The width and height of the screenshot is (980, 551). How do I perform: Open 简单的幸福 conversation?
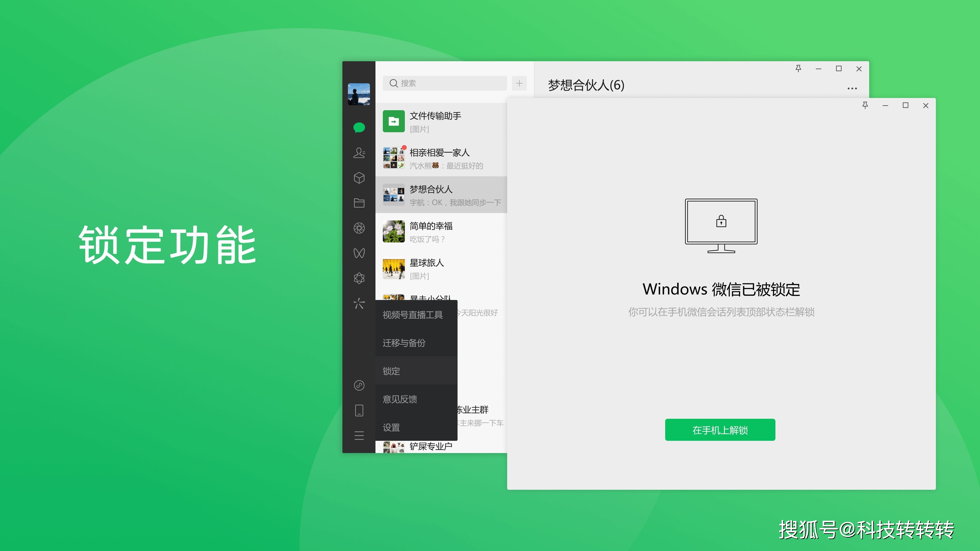[x=441, y=232]
